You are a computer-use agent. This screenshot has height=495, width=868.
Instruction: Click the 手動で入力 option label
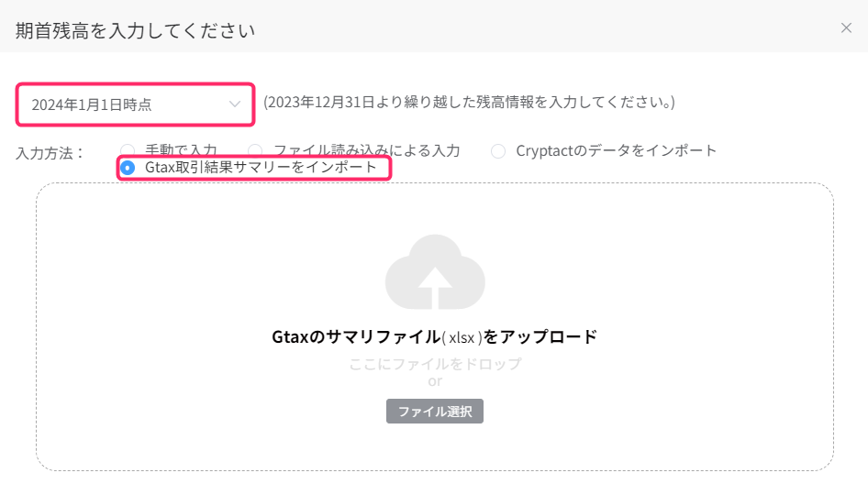pos(181,150)
